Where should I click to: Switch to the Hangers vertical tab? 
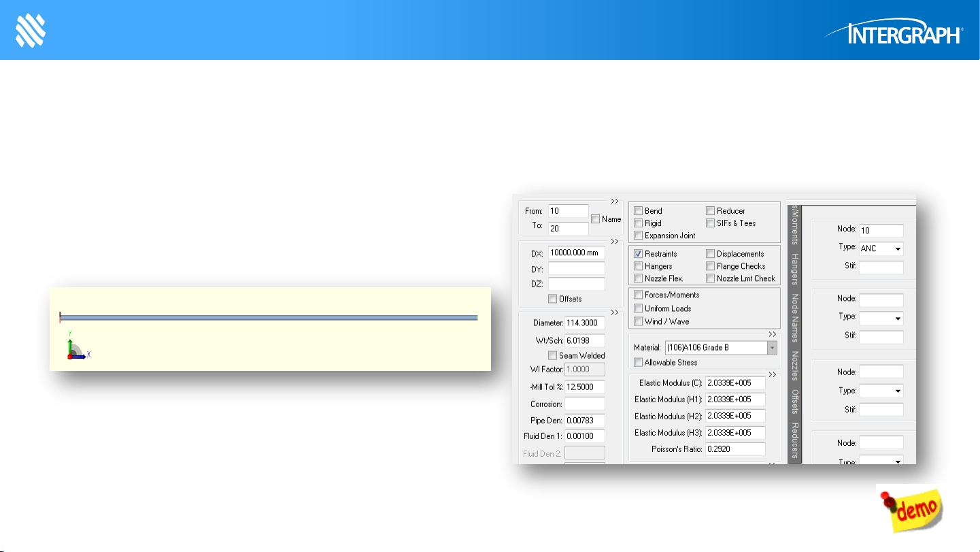[x=794, y=269]
